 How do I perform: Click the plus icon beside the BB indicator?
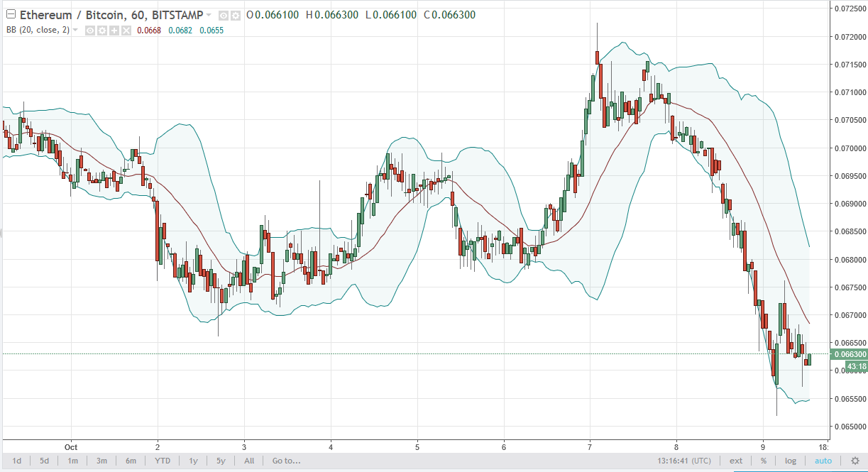[x=114, y=31]
